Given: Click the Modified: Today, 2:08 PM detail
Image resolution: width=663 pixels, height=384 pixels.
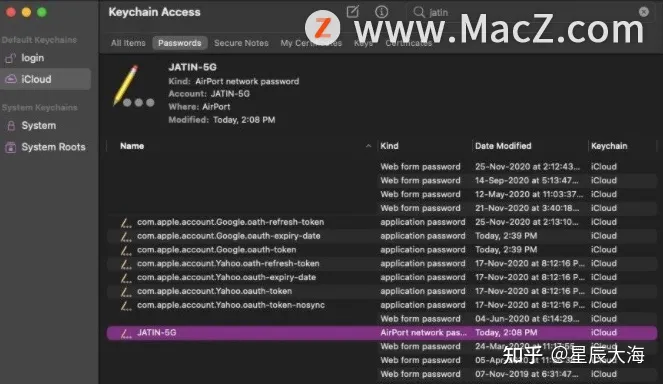Looking at the screenshot, I should coord(222,120).
